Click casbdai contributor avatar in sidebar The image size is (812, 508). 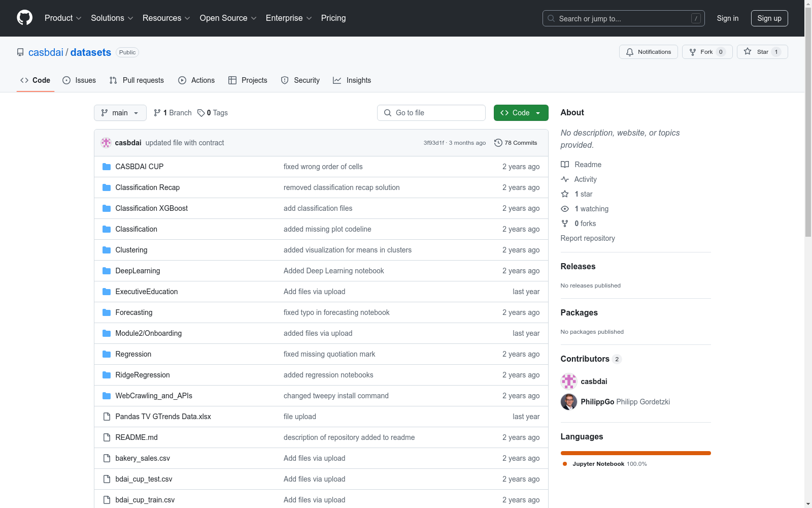coord(569,382)
